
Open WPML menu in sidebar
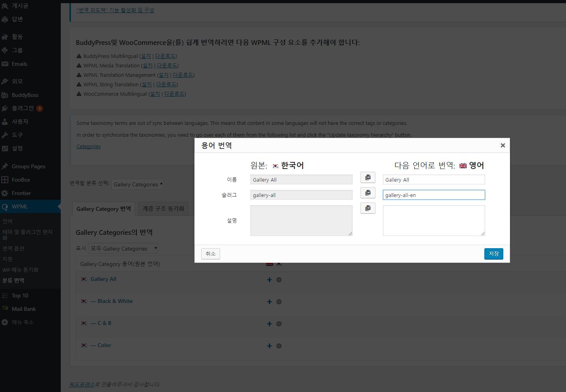point(30,206)
